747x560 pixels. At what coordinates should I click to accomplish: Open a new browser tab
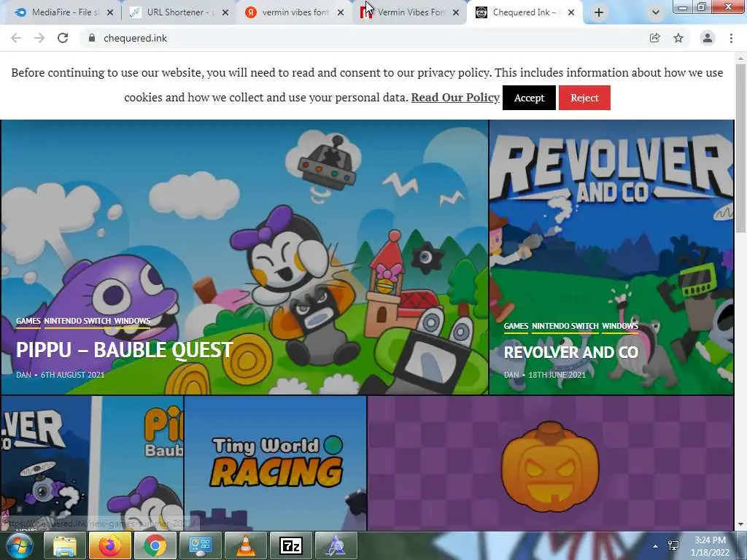(599, 12)
